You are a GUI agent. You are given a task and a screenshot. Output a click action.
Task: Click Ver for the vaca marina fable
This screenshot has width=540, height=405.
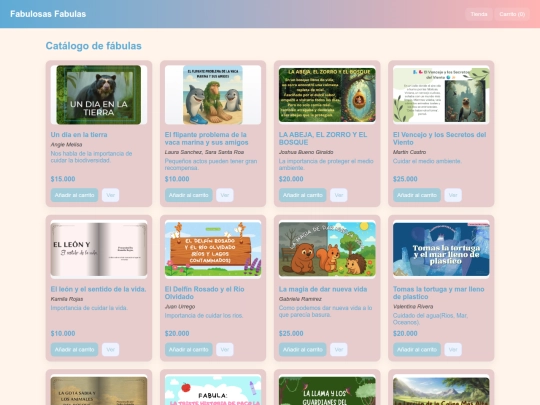tap(225, 195)
